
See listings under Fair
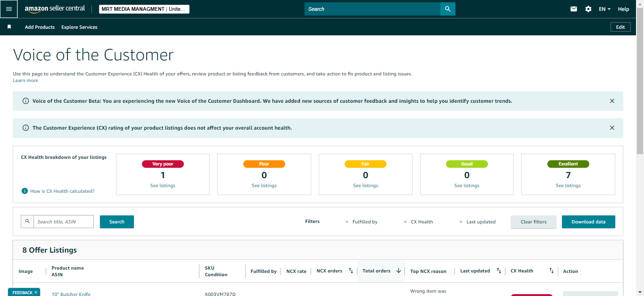(x=365, y=185)
